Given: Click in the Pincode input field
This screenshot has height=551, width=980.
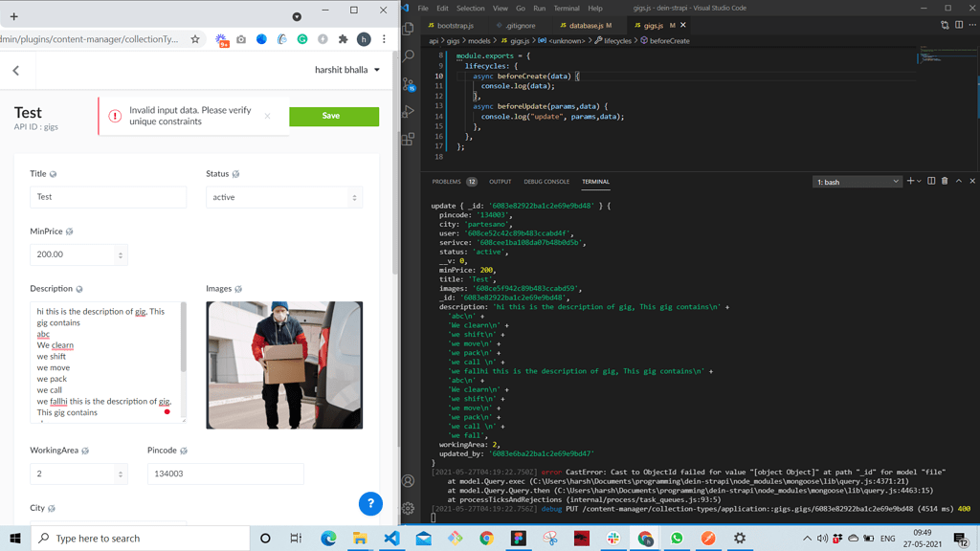Looking at the screenshot, I should pos(226,474).
